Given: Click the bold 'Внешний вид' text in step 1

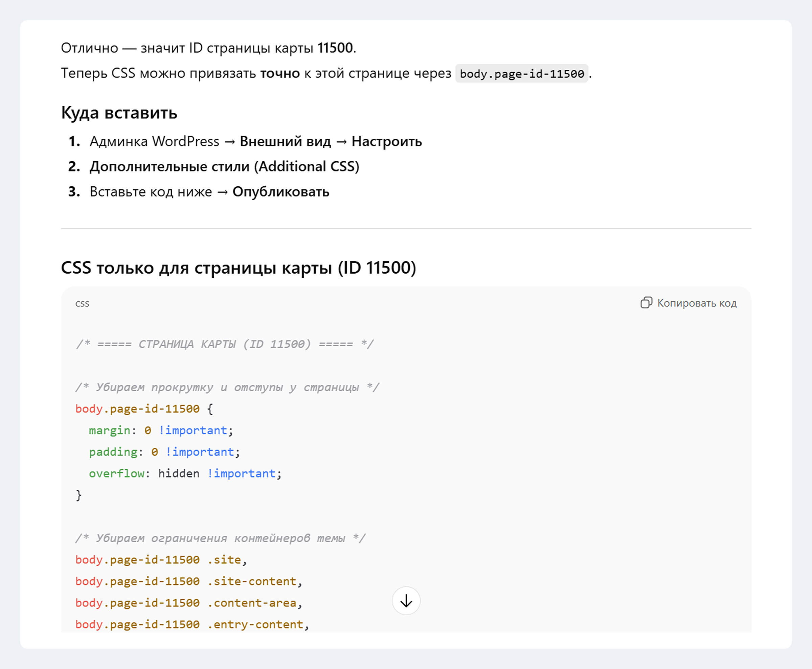Looking at the screenshot, I should coord(285,141).
